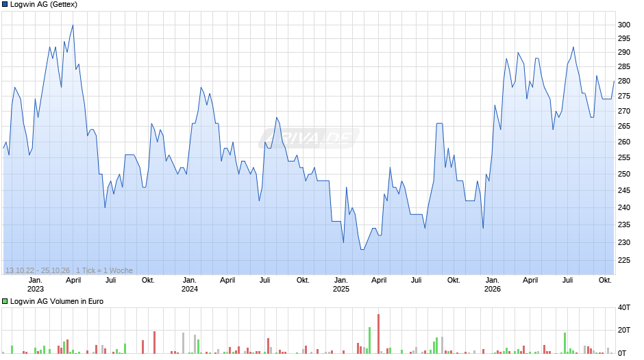Click the 260 price axis label
This screenshot has height=360, width=644.
pyautogui.click(x=624, y=142)
